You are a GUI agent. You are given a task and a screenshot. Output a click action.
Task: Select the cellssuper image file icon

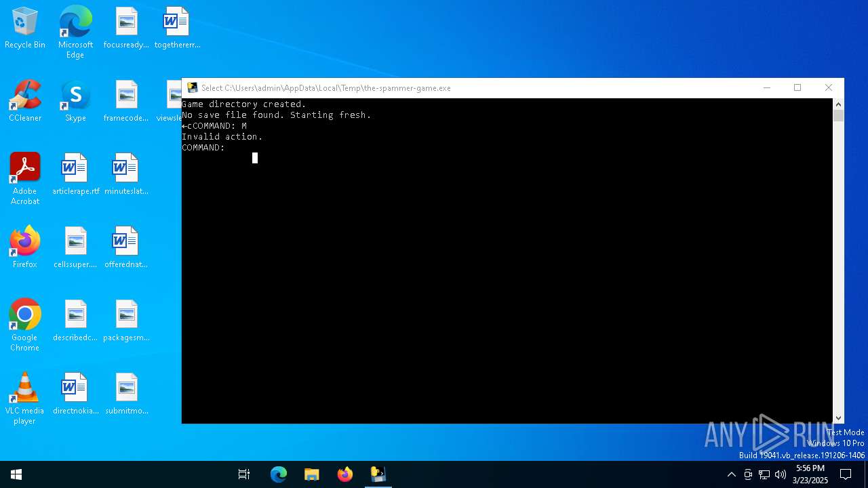click(75, 247)
